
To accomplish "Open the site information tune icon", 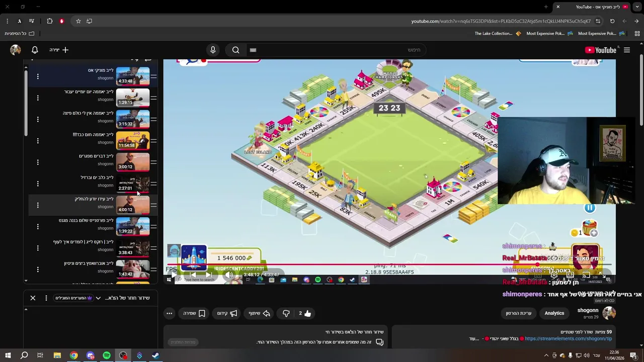I will click(x=598, y=21).
